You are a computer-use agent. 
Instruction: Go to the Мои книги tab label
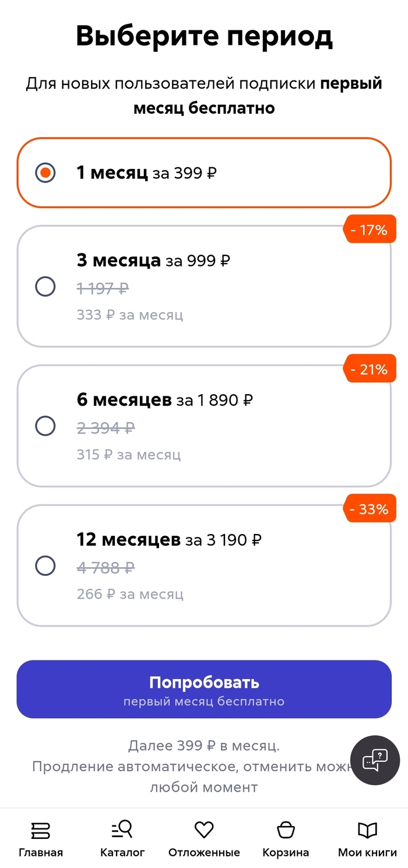point(367,852)
